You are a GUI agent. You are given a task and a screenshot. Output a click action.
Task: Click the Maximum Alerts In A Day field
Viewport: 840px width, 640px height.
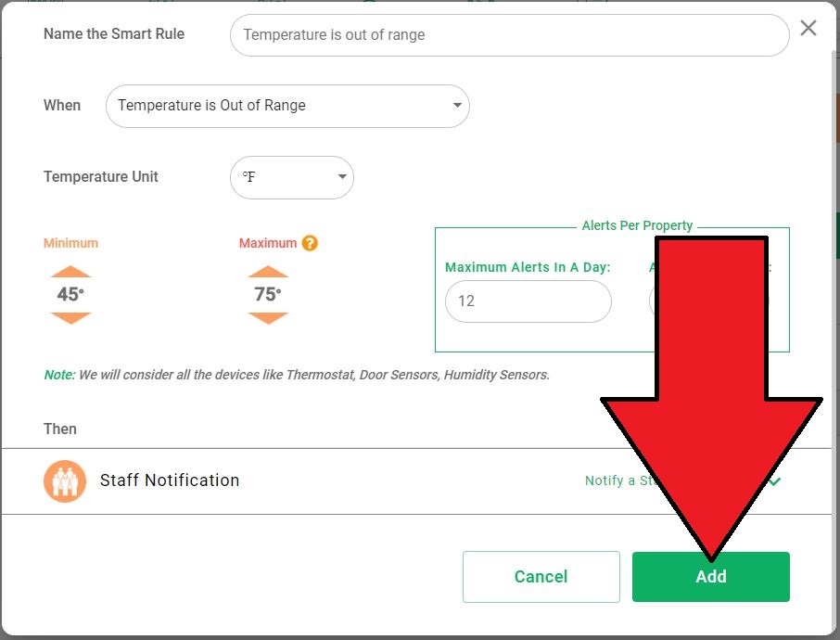(x=528, y=301)
